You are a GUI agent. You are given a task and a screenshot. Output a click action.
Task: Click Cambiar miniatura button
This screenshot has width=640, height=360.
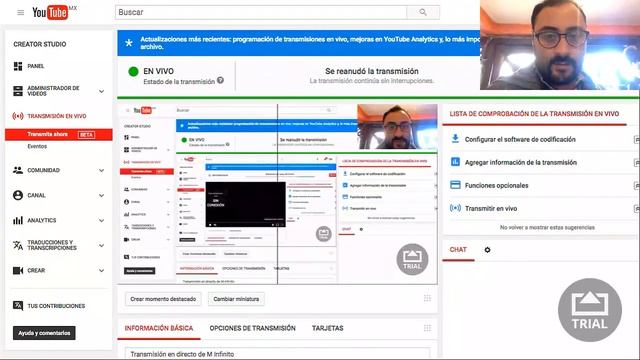pos(236,299)
